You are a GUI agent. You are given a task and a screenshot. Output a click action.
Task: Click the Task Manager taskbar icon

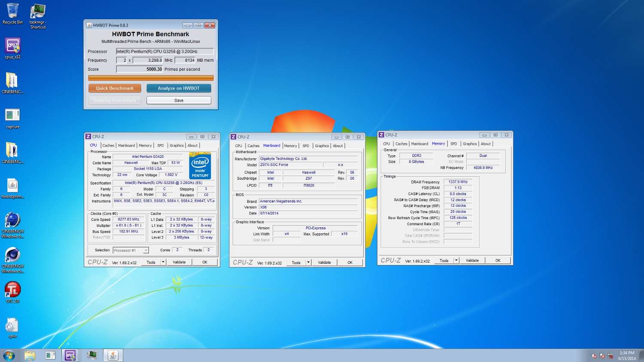click(x=91, y=355)
